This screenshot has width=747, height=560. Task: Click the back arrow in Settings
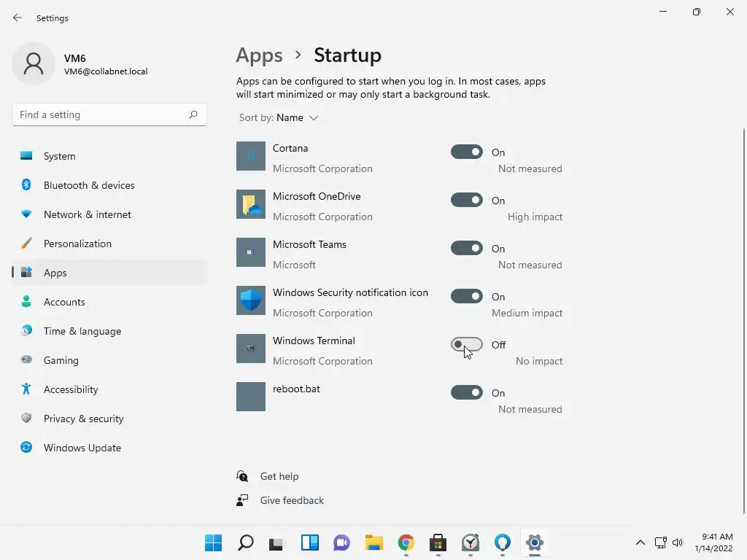18,17
